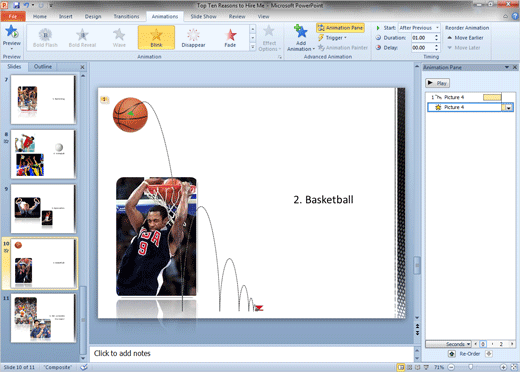The image size is (520, 372).
Task: Select slide 8 thumbnail
Action: pyautogui.click(x=43, y=154)
